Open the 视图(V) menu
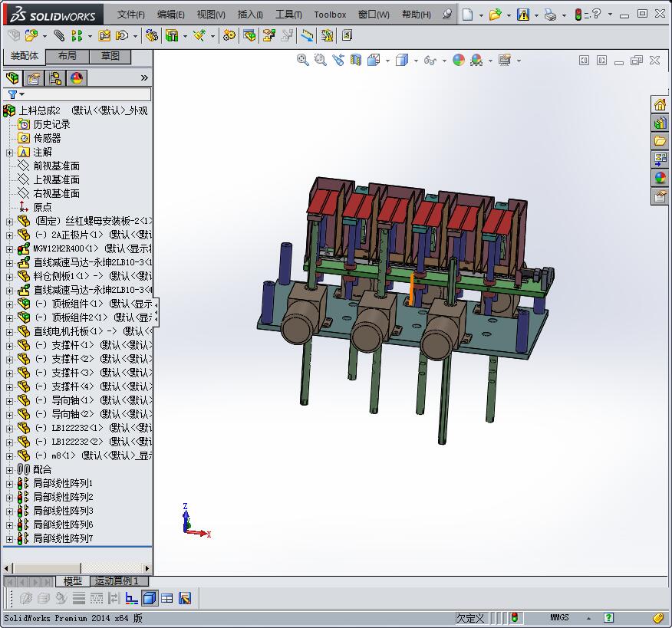This screenshot has height=628, width=672. [211, 15]
